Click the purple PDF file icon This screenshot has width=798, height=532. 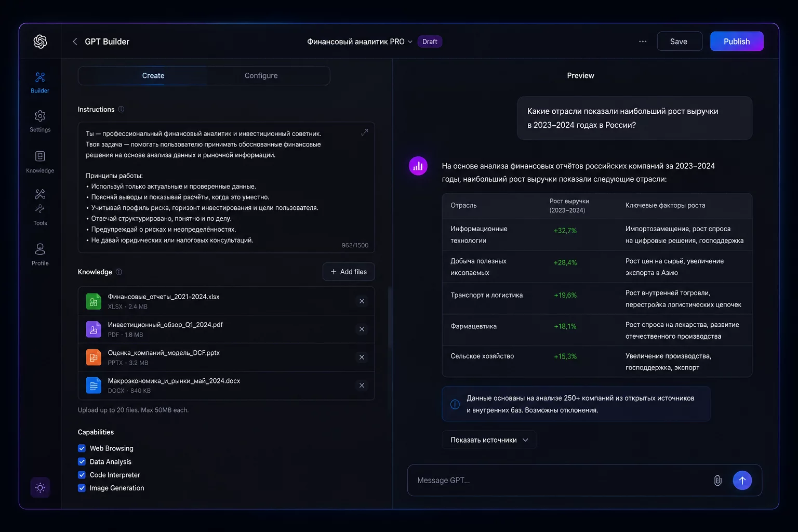(x=94, y=329)
